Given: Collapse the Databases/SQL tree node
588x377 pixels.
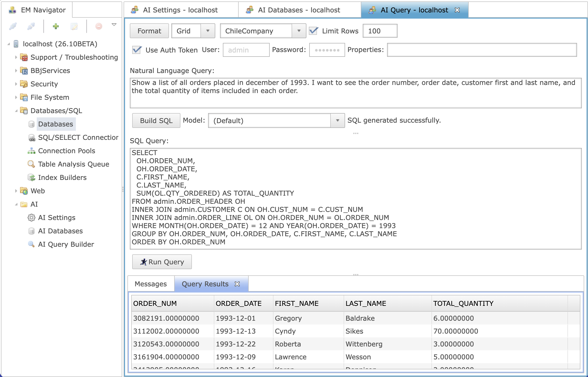Looking at the screenshot, I should coord(16,111).
